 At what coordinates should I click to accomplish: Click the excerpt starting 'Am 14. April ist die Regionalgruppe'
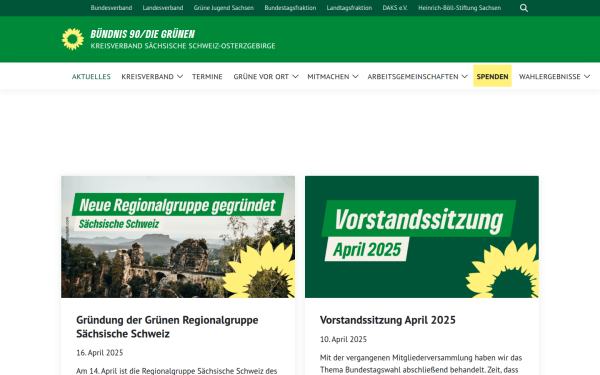tap(176, 371)
